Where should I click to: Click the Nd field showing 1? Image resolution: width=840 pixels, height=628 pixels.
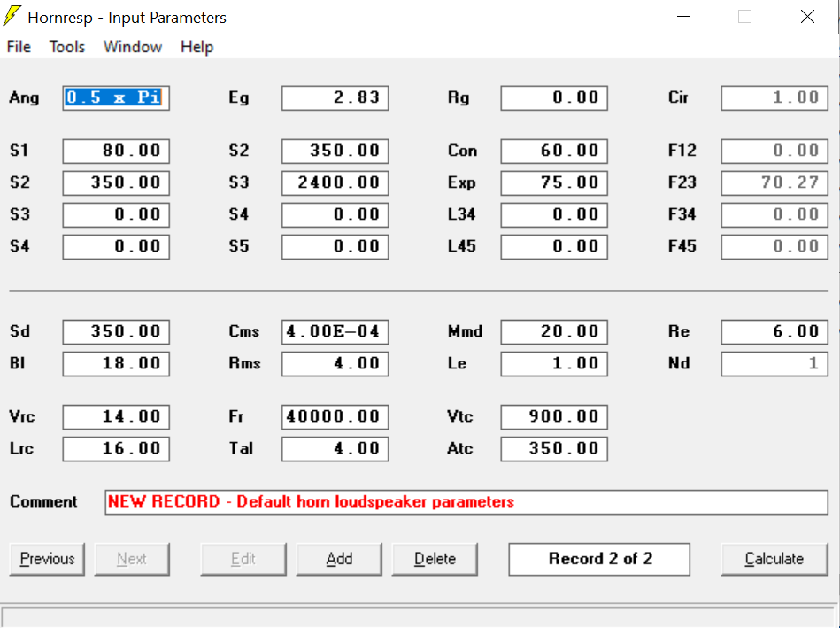point(774,364)
